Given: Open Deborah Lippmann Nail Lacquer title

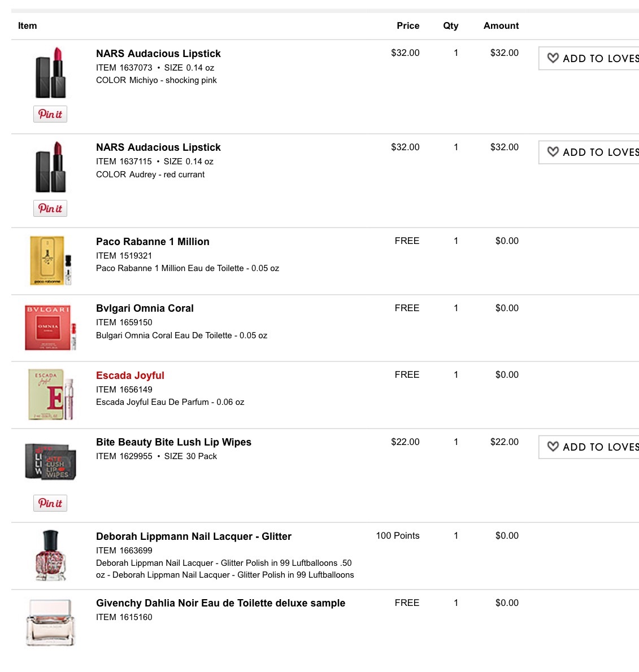Looking at the screenshot, I should tap(193, 536).
